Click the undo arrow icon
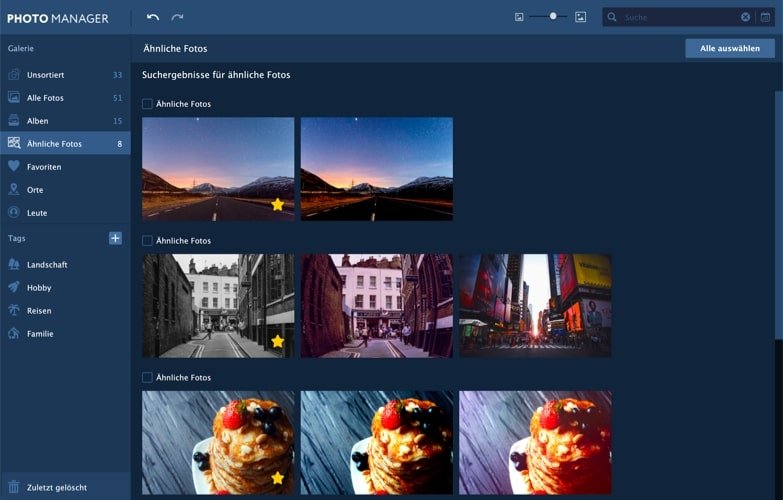Screen dimensions: 783x500 click(x=153, y=17)
